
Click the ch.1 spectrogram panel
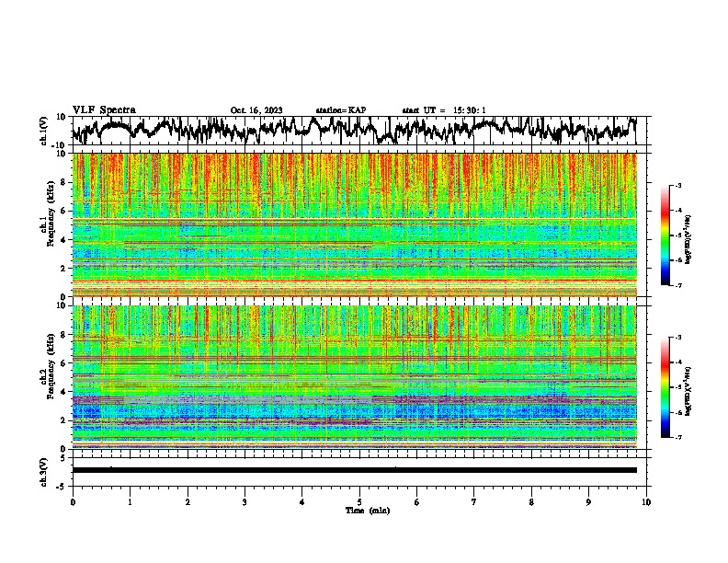coord(355,224)
